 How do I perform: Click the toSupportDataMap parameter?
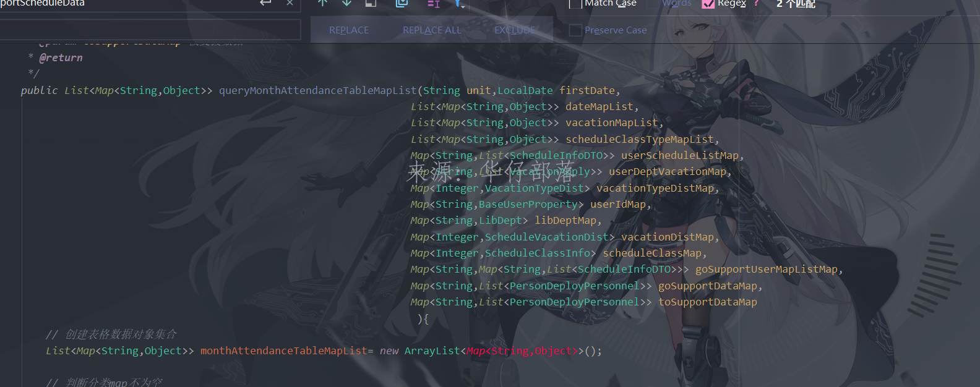708,302
